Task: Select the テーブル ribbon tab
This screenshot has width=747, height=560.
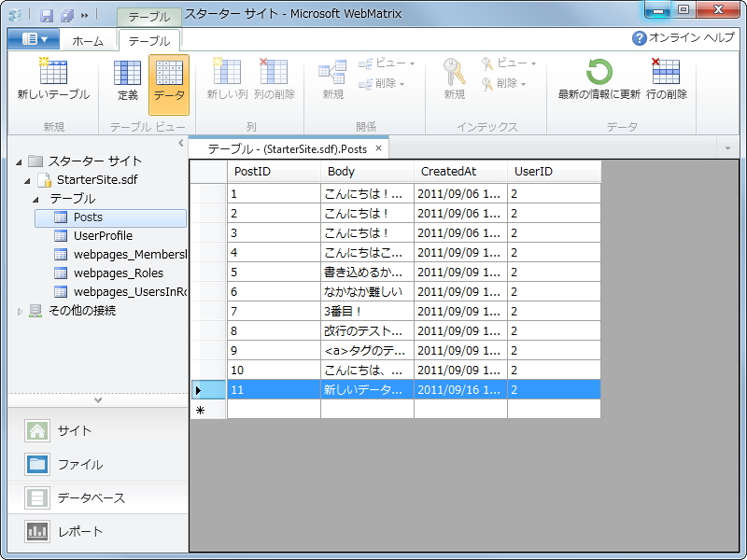Action: [x=149, y=41]
